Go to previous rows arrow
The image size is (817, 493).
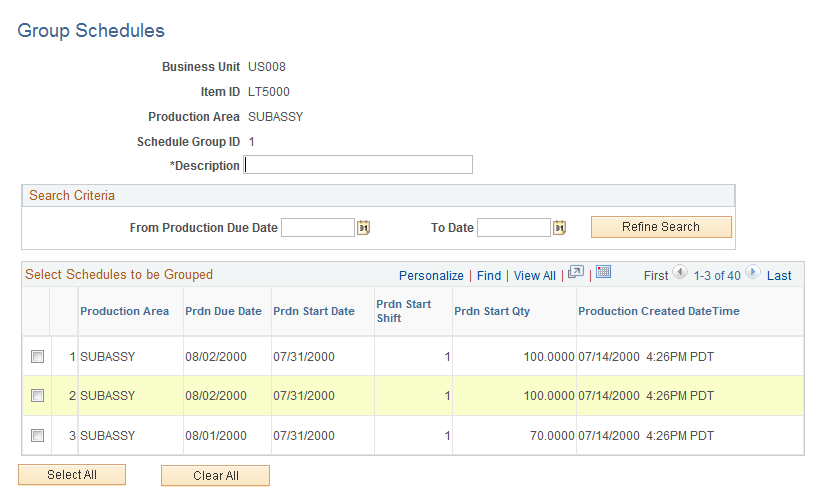(x=679, y=272)
